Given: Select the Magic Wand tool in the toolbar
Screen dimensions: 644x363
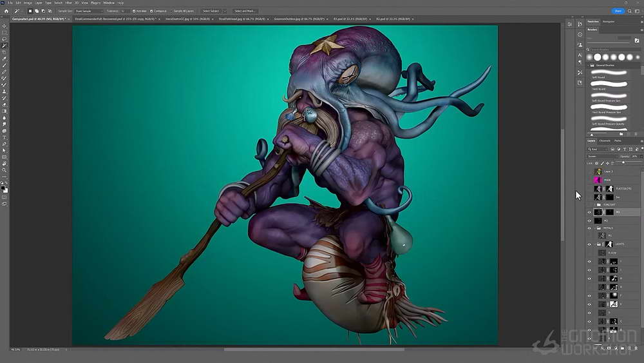Looking at the screenshot, I should 5,46.
